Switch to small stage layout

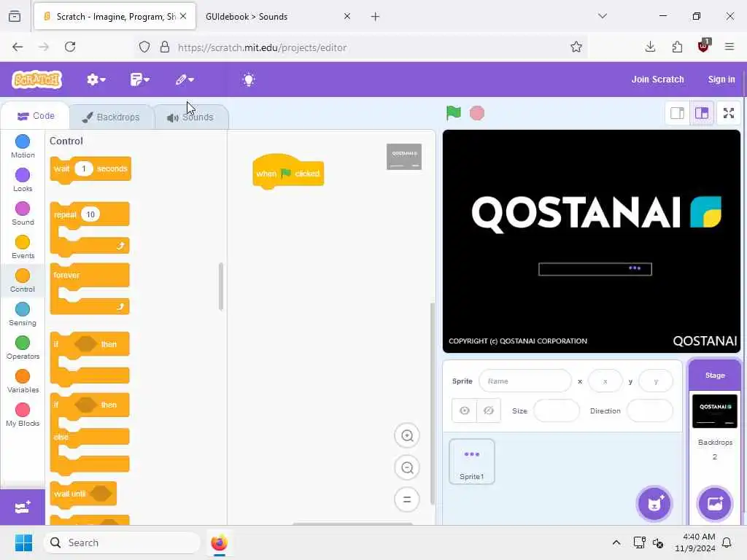[x=677, y=113]
